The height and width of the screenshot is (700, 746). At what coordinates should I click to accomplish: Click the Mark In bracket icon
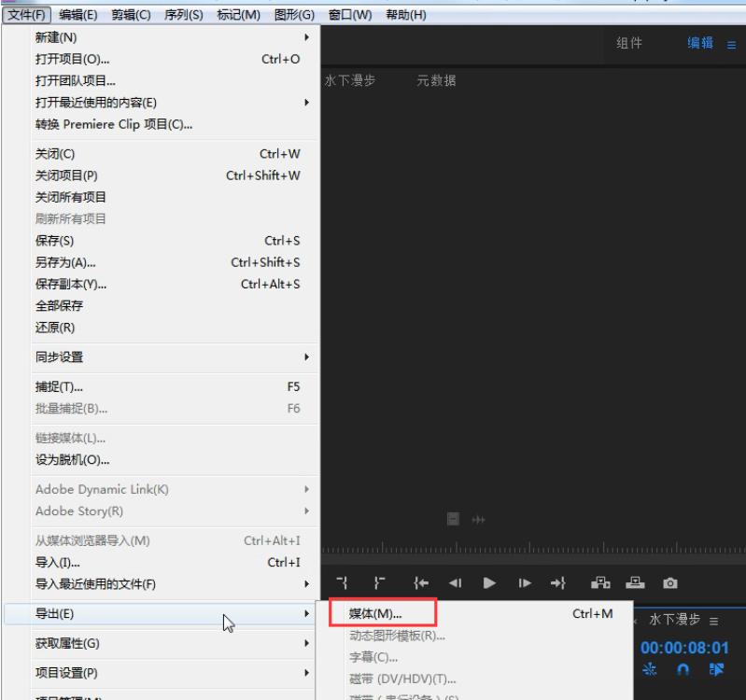tap(342, 582)
